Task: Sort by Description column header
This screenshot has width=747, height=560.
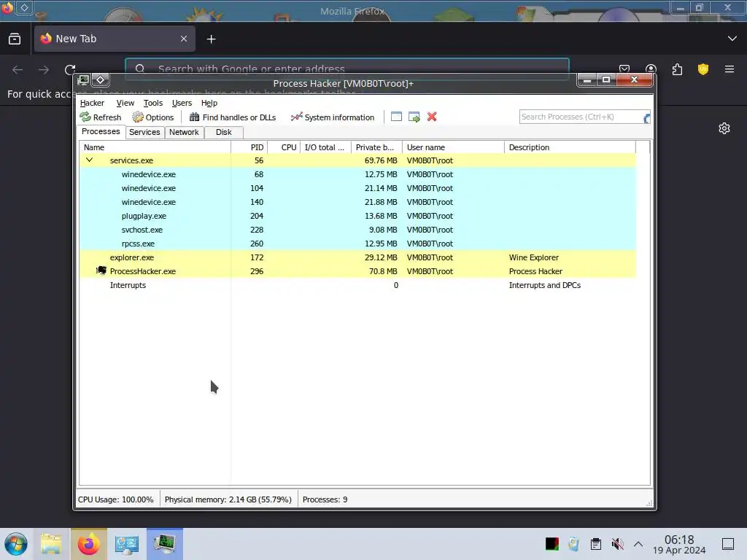Action: pos(570,147)
